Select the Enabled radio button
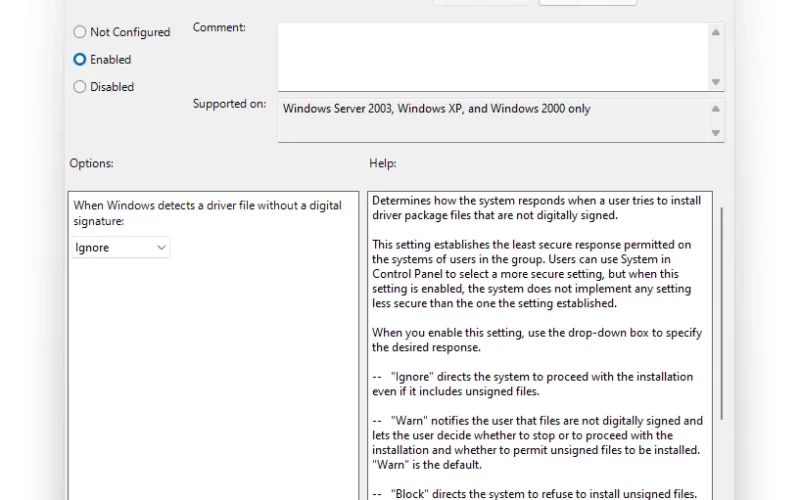 (x=80, y=60)
